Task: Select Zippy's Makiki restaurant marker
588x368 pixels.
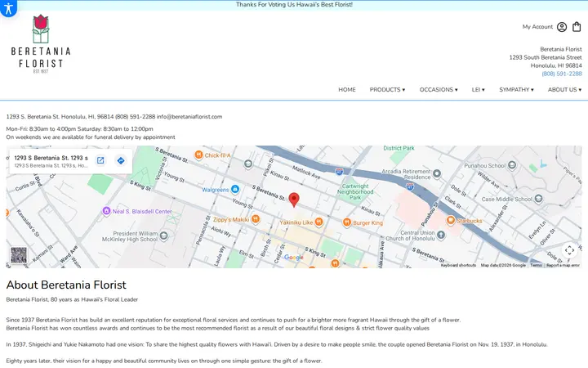Action: pyautogui.click(x=256, y=219)
